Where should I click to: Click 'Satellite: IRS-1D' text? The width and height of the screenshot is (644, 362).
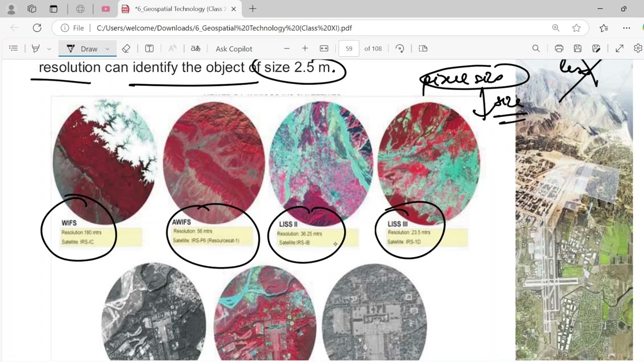click(404, 242)
